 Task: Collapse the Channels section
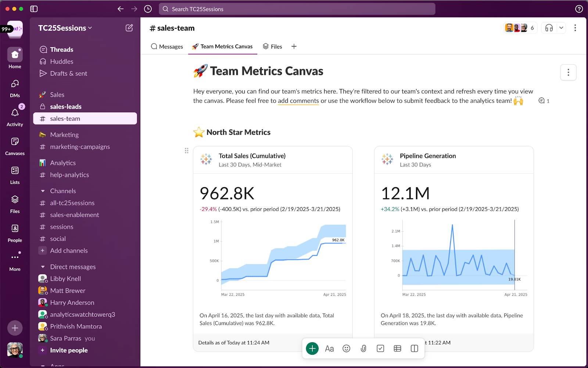point(43,191)
